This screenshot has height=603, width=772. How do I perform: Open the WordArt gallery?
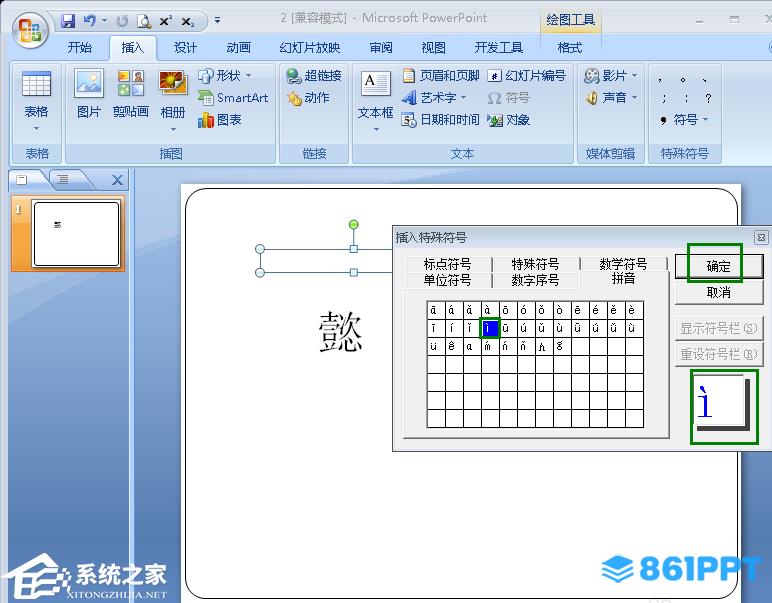pyautogui.click(x=434, y=97)
